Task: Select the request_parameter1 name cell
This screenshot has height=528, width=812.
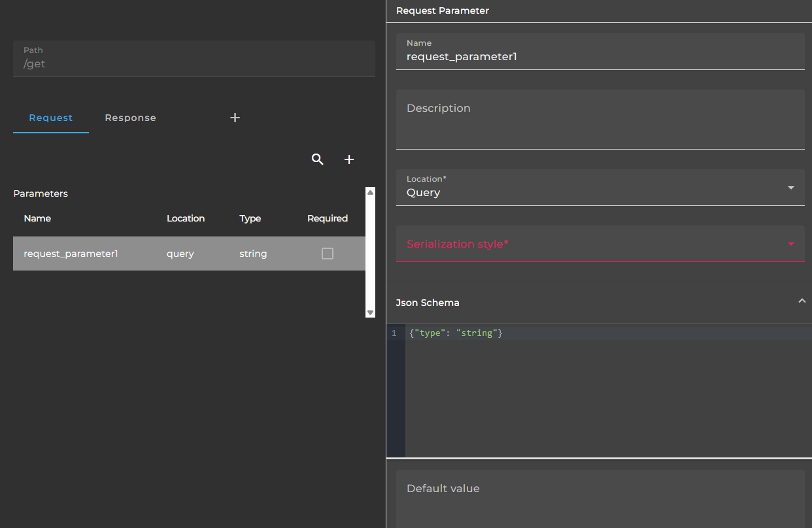Action: coord(71,254)
